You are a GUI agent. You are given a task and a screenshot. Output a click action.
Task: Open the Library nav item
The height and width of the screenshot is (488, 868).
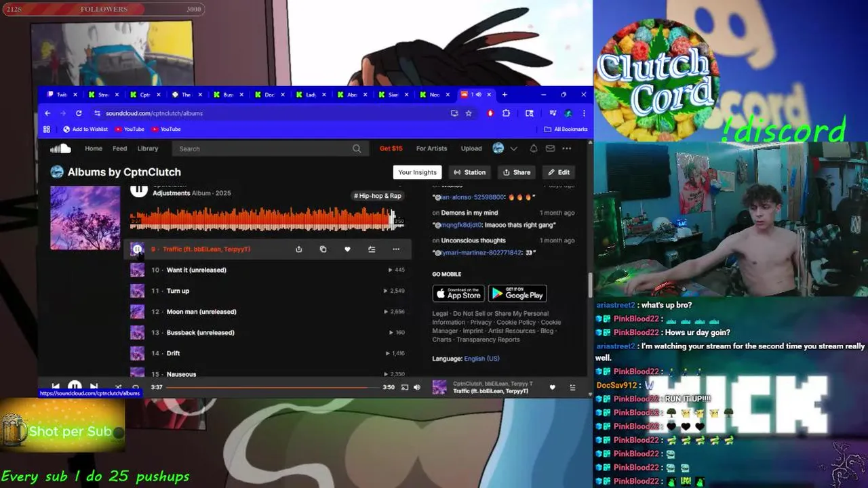pos(148,148)
